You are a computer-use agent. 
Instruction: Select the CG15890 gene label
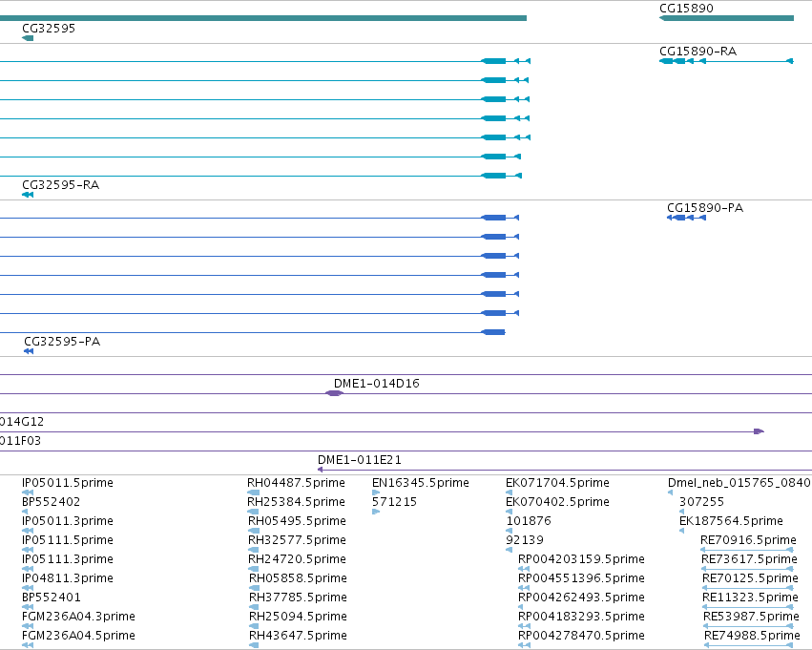pos(686,9)
